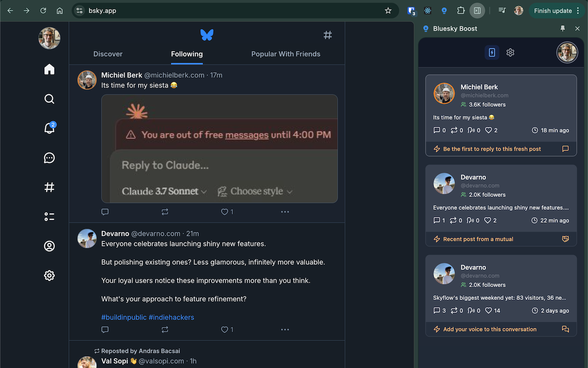Open Lists icon in the left sidebar
The height and width of the screenshot is (368, 588).
(x=49, y=217)
